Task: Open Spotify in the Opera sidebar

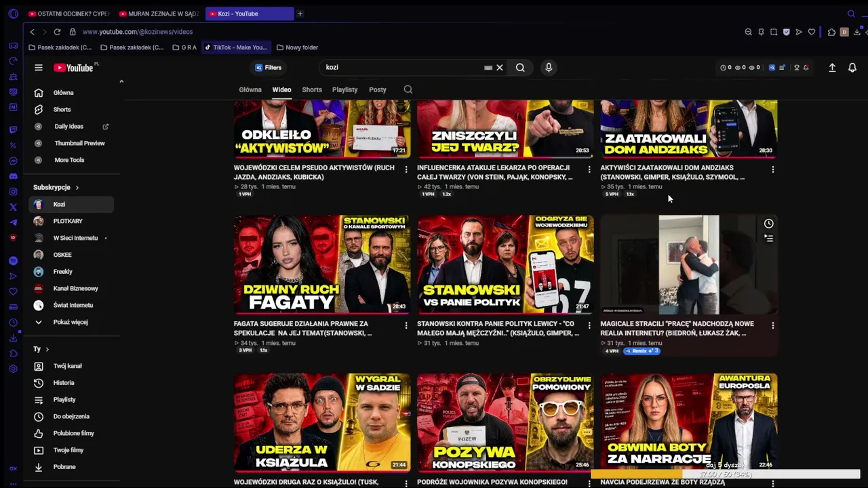Action: point(13,261)
